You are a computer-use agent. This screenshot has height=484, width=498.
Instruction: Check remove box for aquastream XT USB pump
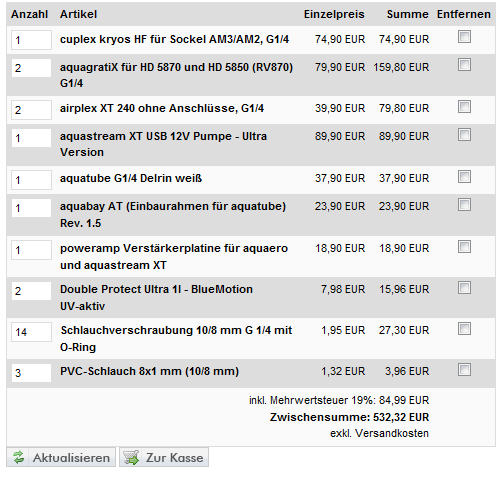[464, 135]
